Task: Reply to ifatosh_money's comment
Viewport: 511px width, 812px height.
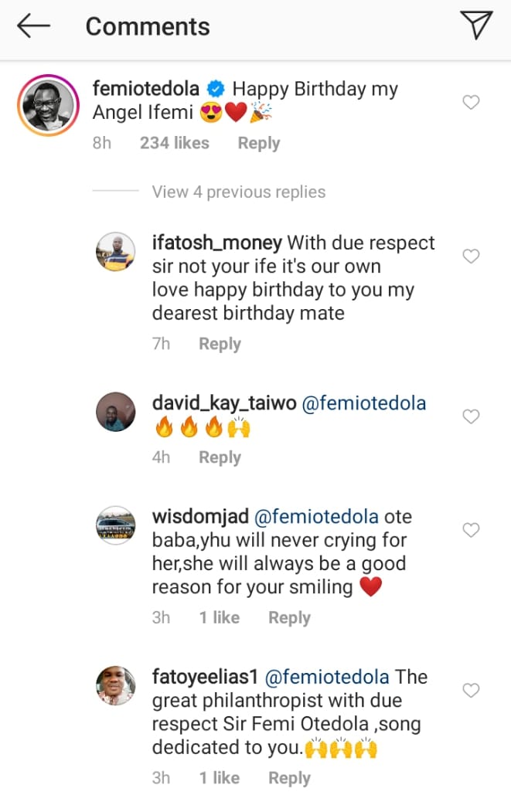Action: (x=220, y=344)
